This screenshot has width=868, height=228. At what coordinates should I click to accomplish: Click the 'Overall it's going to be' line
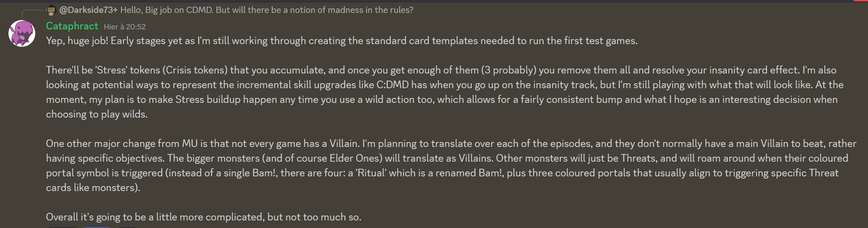click(204, 217)
